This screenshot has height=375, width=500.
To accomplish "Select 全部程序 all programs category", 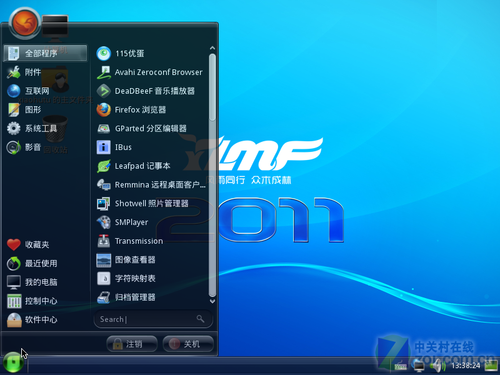I will click(x=45, y=53).
